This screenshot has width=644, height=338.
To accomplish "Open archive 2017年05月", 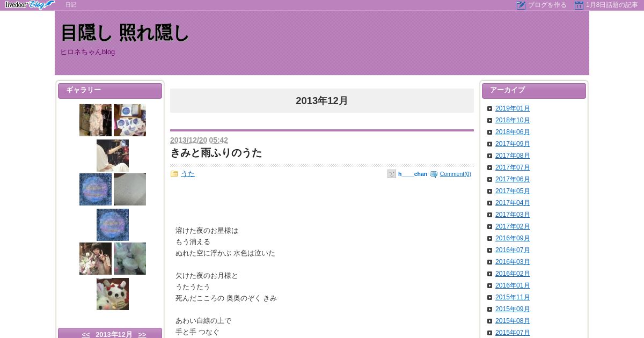I will click(513, 191).
